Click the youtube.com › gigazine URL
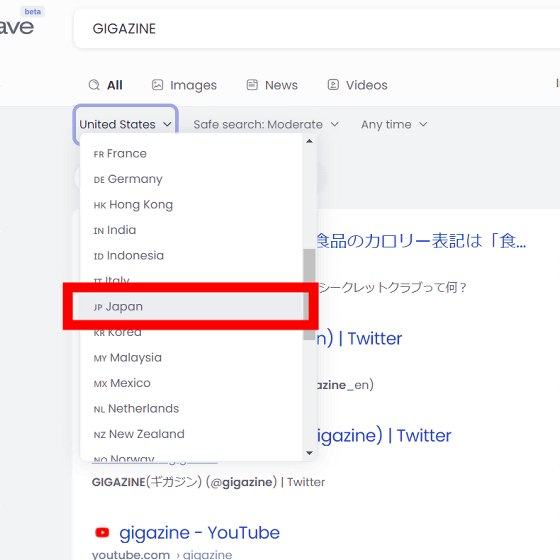This screenshot has height=560, width=560. click(x=162, y=555)
